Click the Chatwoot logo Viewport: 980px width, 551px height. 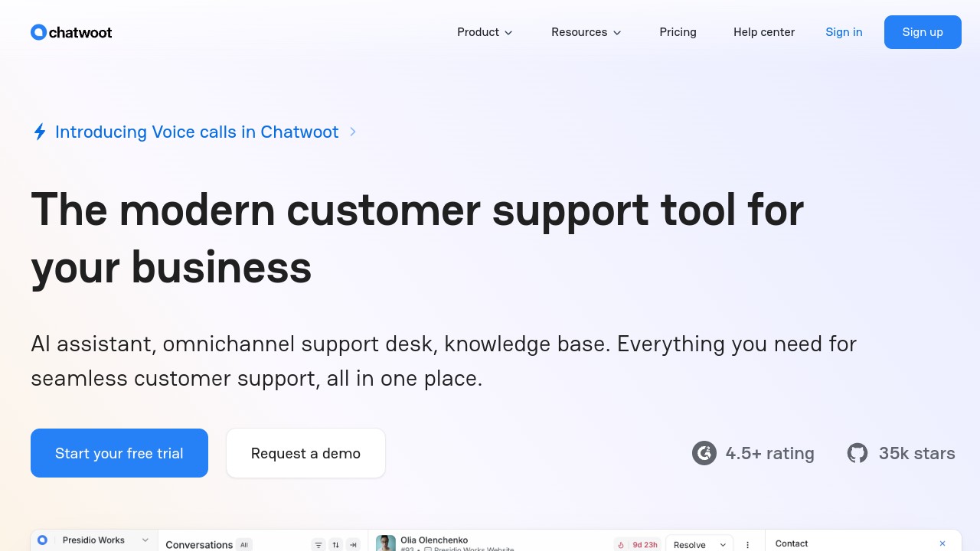71,32
